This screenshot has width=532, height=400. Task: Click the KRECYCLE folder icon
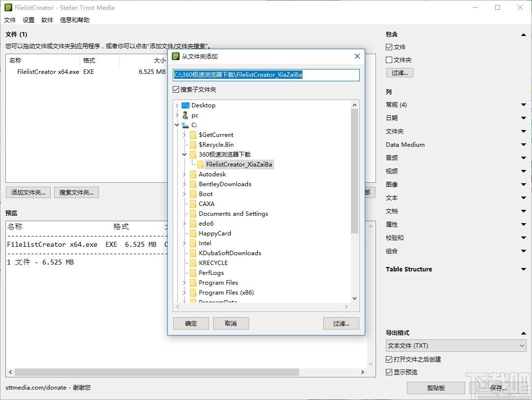pos(193,263)
